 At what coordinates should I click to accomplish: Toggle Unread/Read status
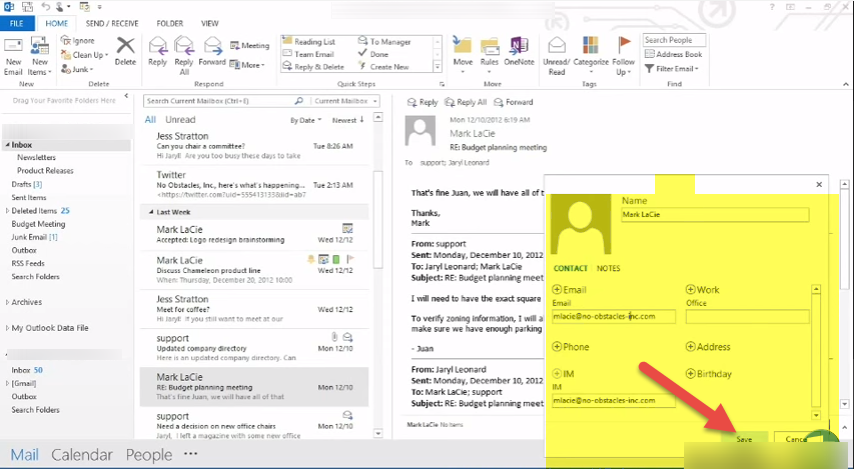point(556,56)
